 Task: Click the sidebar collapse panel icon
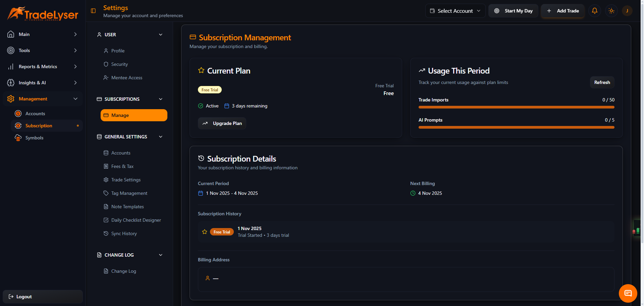coord(93,10)
